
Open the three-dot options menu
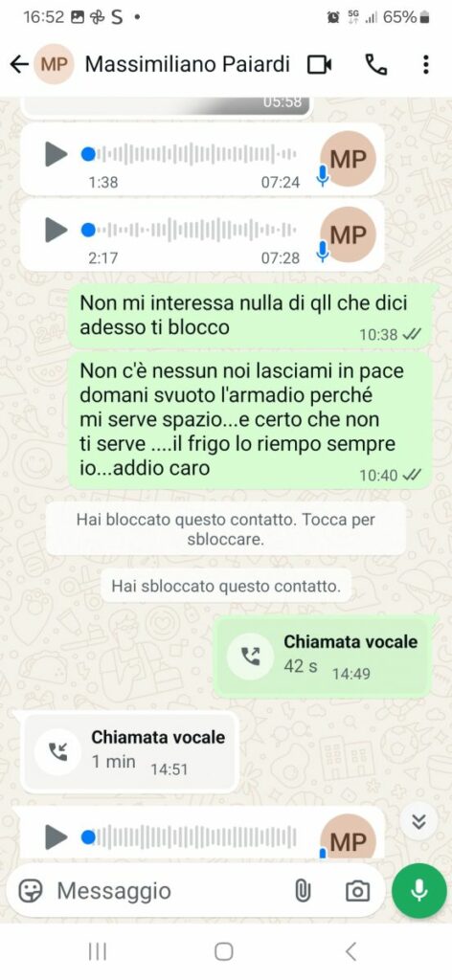pos(426,64)
